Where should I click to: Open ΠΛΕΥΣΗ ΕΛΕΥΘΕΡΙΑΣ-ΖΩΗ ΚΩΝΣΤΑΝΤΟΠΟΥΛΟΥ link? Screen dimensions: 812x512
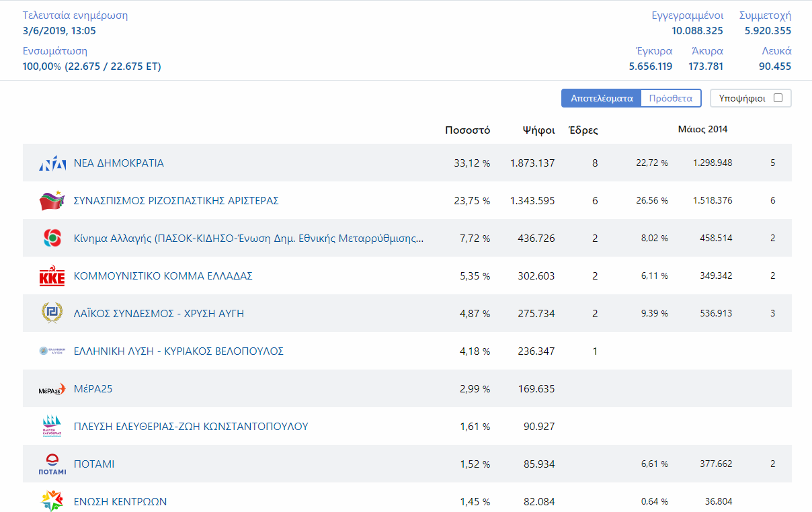(191, 427)
